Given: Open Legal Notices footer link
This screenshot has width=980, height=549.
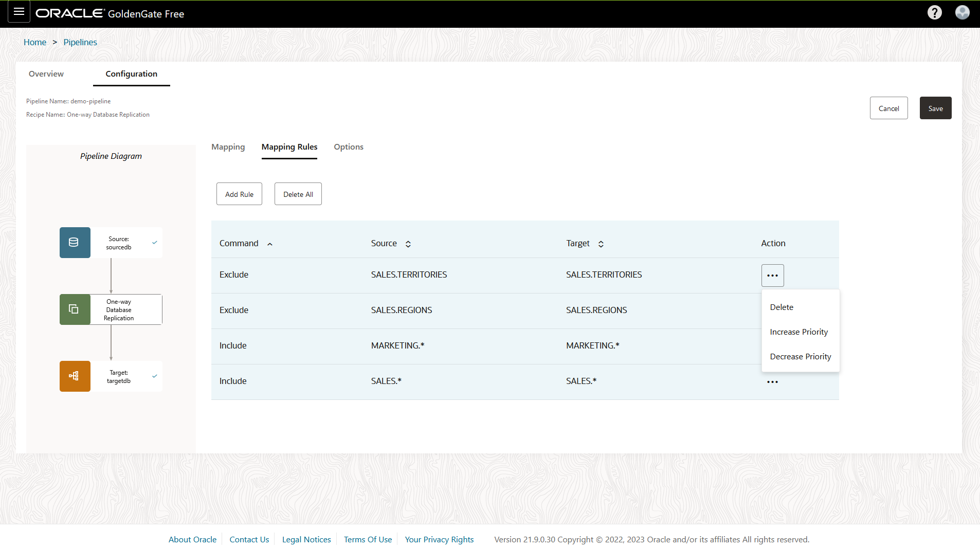Looking at the screenshot, I should [x=306, y=539].
